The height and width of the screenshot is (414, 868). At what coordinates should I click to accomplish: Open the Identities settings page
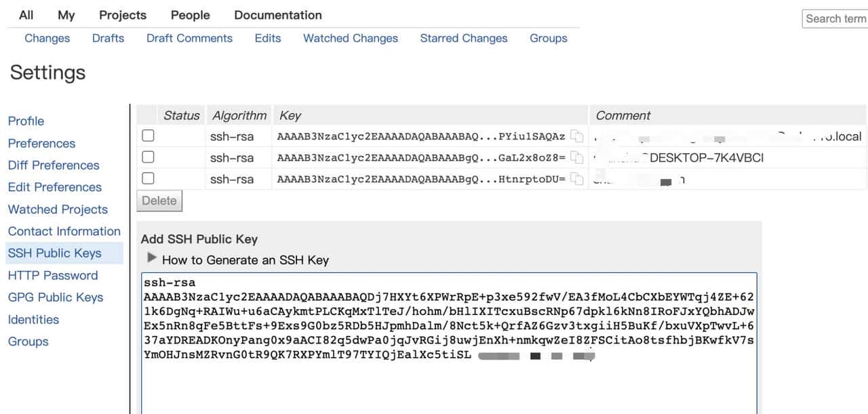click(x=33, y=319)
